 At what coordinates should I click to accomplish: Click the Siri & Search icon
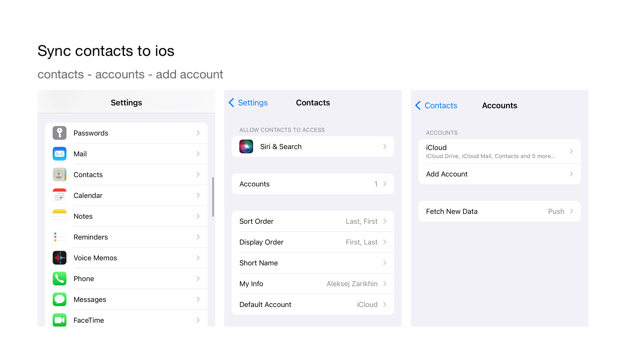[x=246, y=147]
